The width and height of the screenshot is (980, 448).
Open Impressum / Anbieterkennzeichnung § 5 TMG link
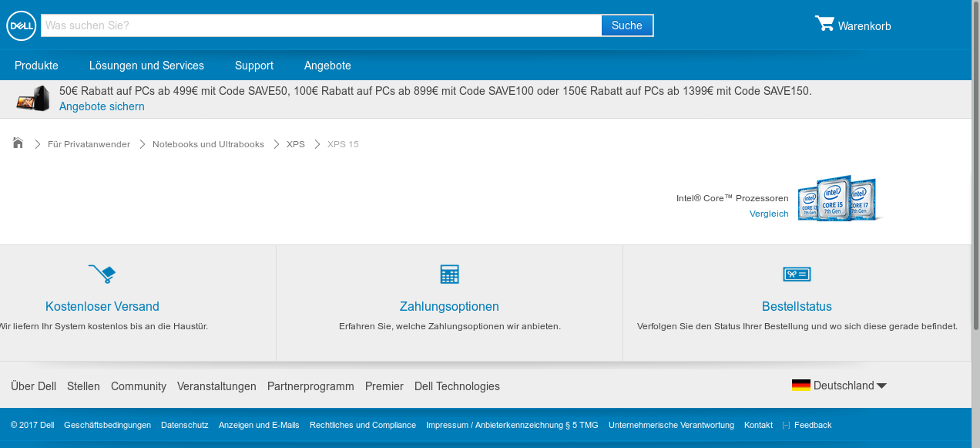[512, 426]
